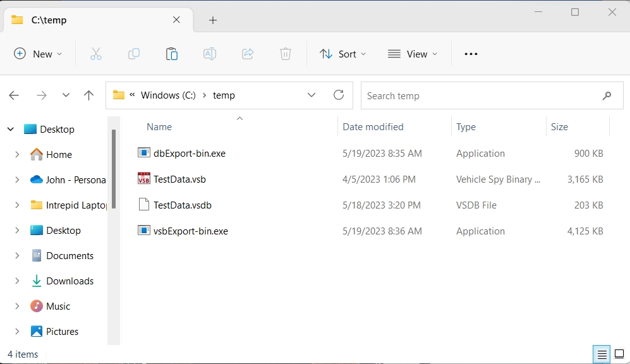Open the View dropdown menu
630x364 pixels.
(x=413, y=54)
